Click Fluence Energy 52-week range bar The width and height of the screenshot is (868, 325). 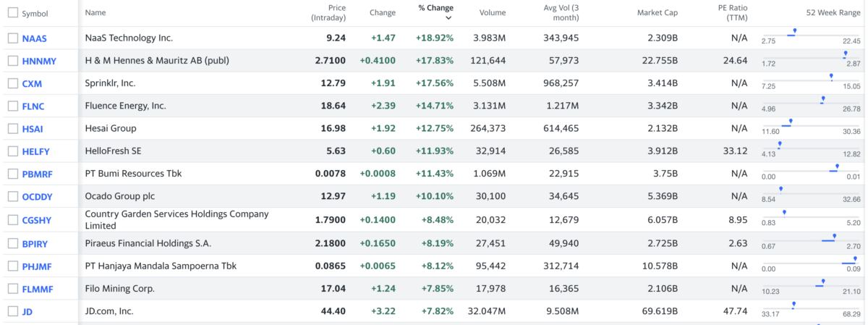(811, 102)
